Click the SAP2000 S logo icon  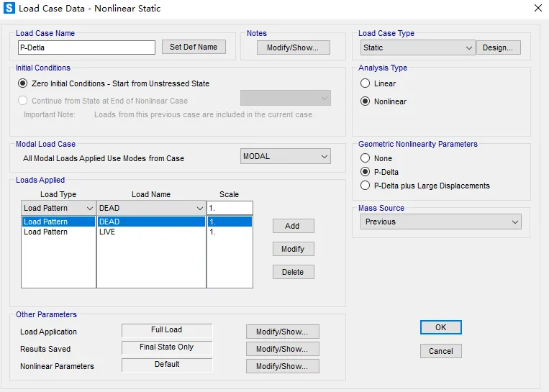coord(9,8)
